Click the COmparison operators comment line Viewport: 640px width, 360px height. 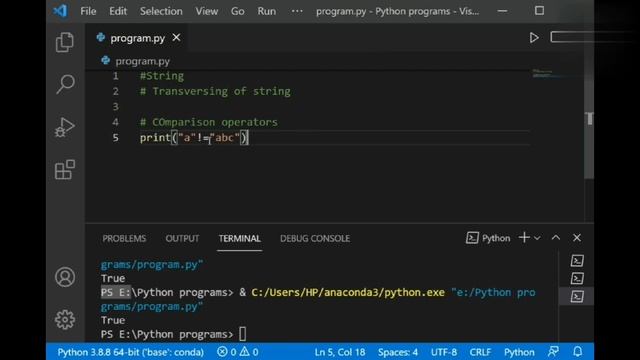tap(209, 122)
